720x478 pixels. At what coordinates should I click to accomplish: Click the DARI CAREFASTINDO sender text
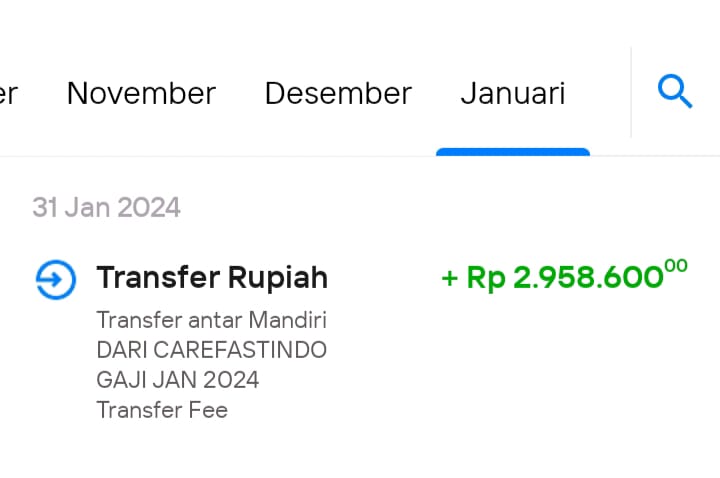click(212, 350)
